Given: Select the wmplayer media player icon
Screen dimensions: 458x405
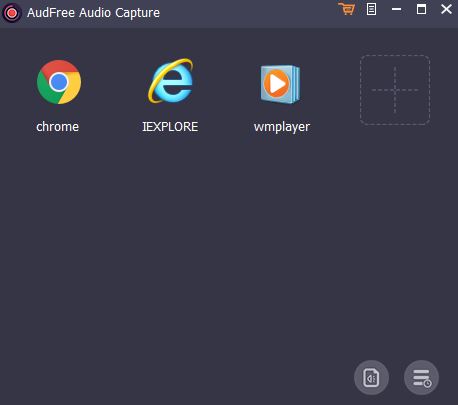Looking at the screenshot, I should coord(280,84).
